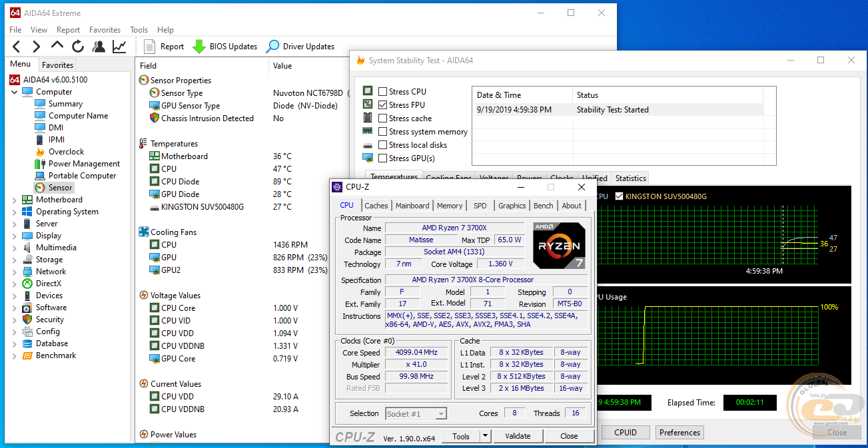
Task: Click the AIDA64 v6.00.5100 root icon
Action: tap(15, 80)
